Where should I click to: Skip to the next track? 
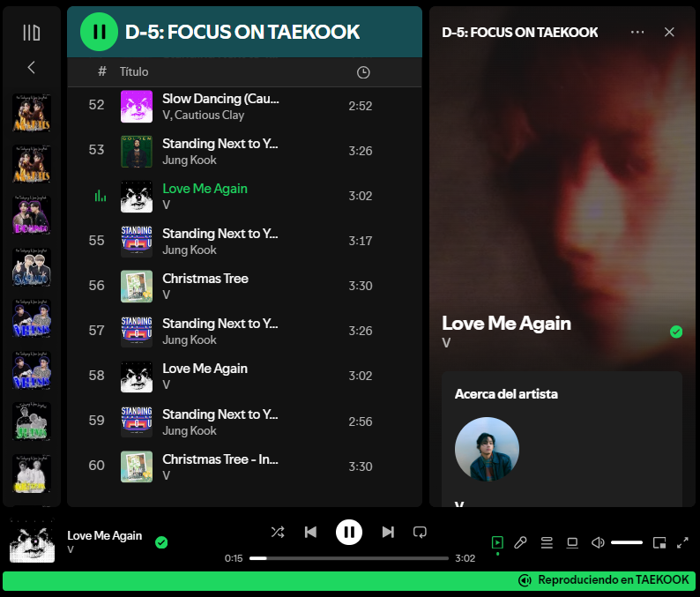[x=388, y=532]
